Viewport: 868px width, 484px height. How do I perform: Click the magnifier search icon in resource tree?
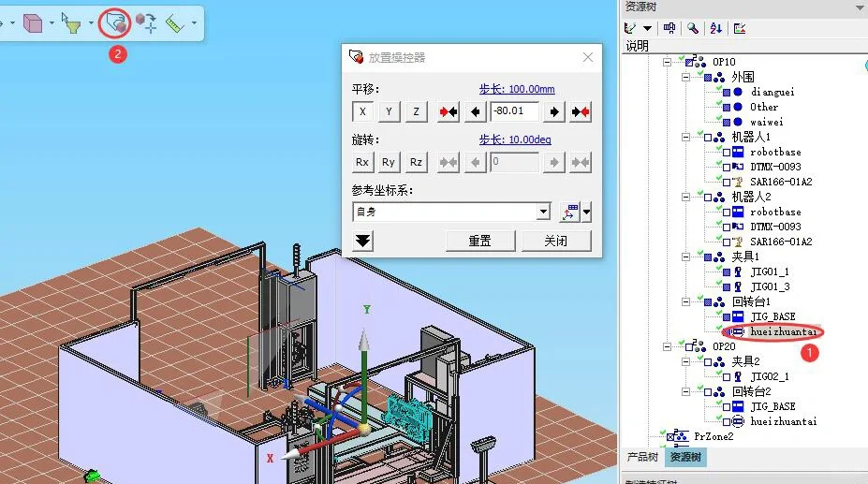[693, 28]
